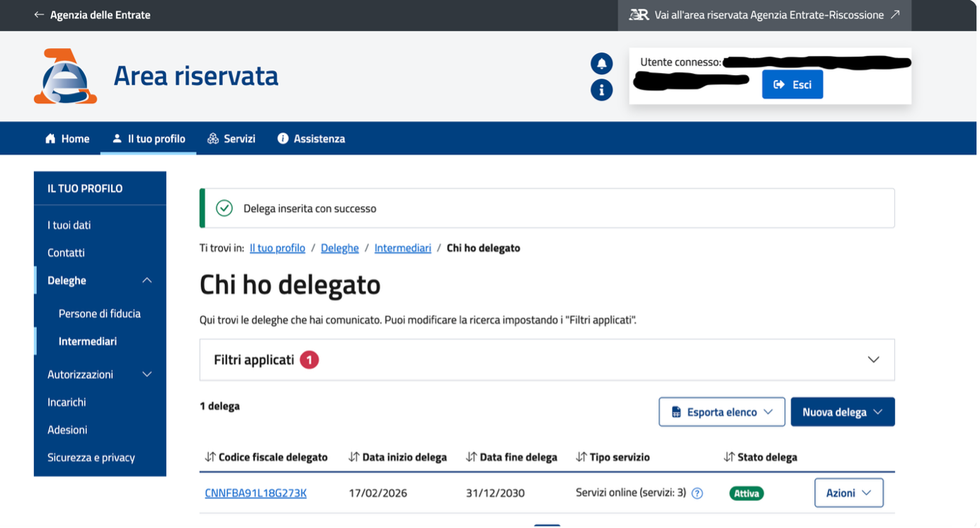Viewport: 980px width, 528px height.
Task: Expand the Filtri applicati panel
Action: (873, 359)
